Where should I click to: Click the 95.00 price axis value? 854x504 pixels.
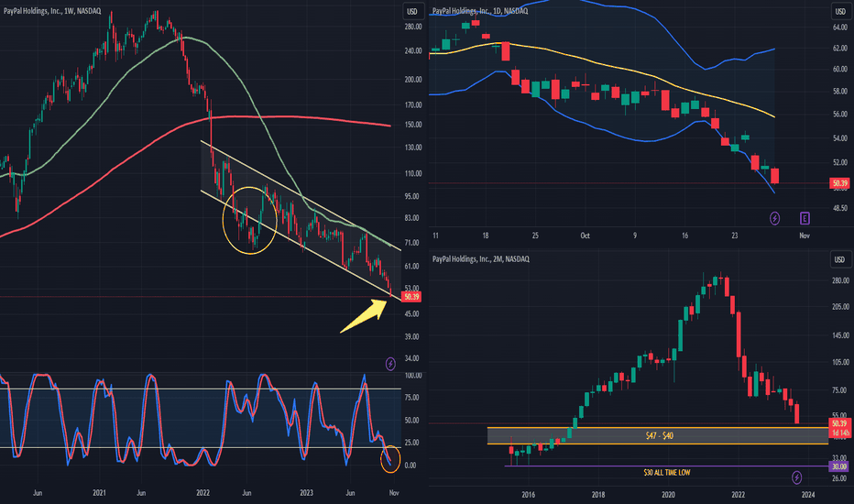coord(413,196)
